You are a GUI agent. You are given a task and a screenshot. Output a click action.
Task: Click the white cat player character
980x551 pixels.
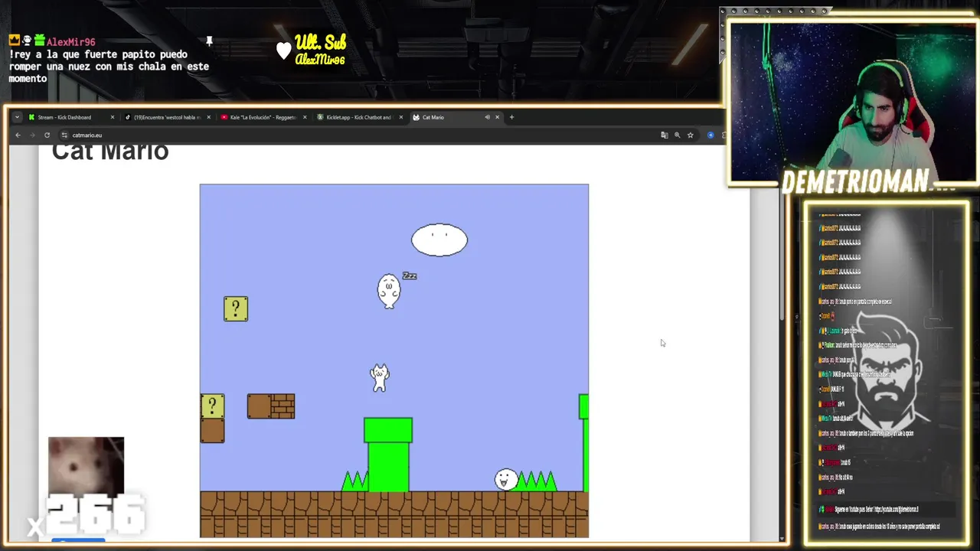click(379, 377)
